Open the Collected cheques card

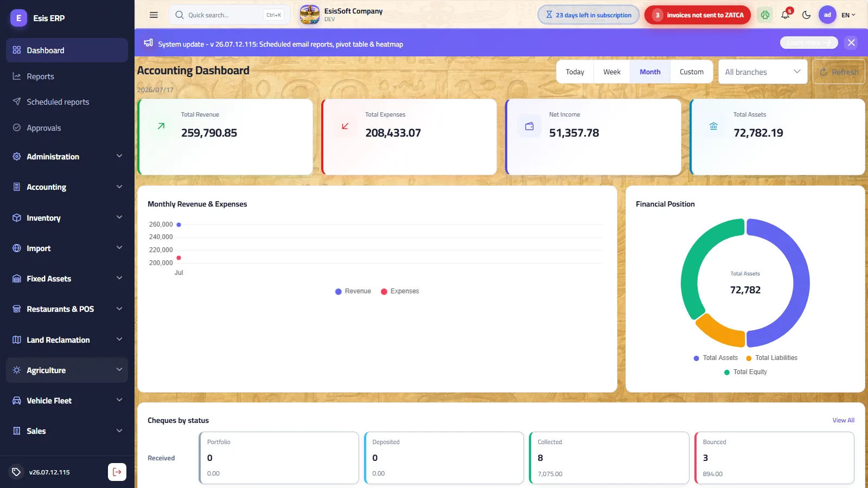click(x=609, y=458)
